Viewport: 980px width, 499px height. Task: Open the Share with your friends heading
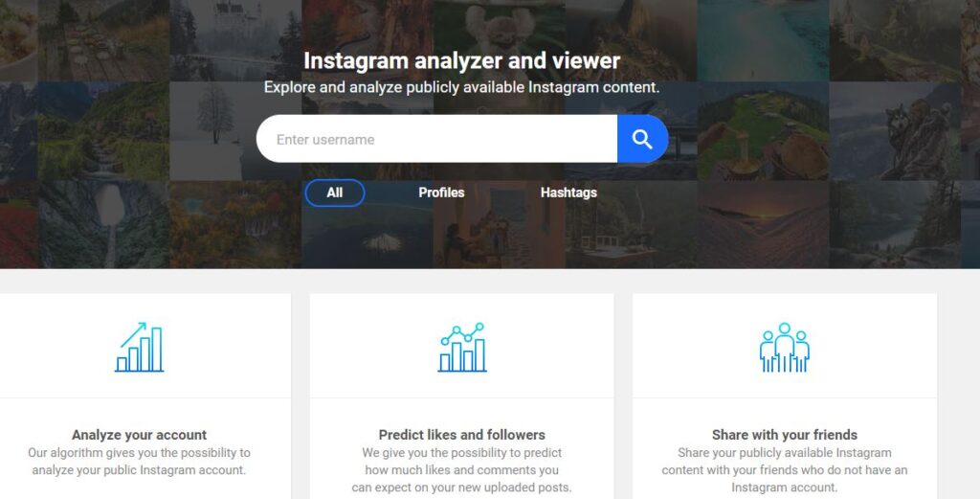pyautogui.click(x=785, y=435)
